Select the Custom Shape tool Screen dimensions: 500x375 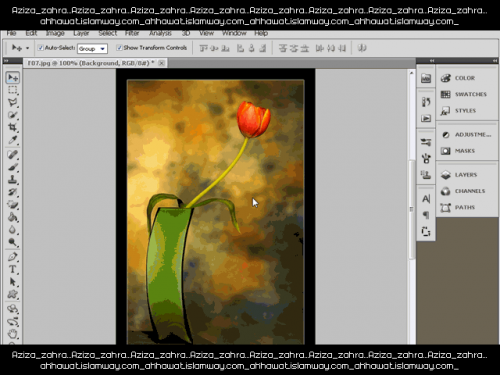[13, 294]
